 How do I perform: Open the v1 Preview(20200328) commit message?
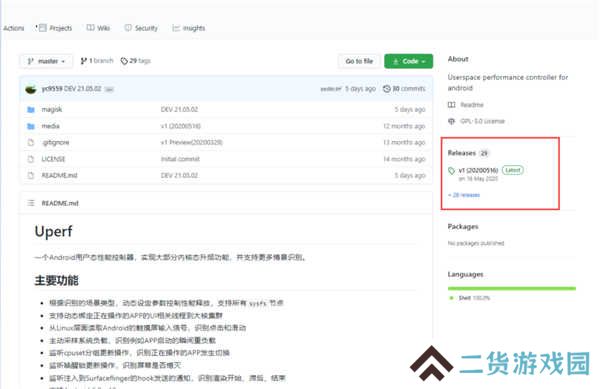coord(192,142)
